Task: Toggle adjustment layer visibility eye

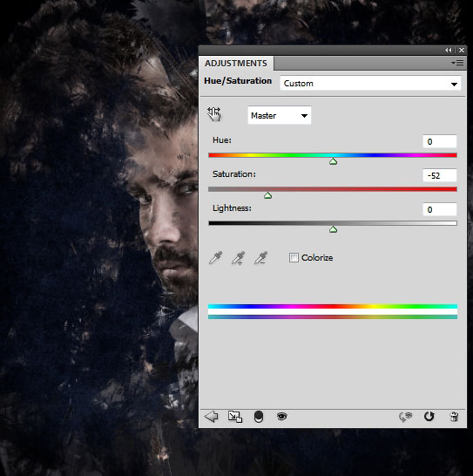Action: pos(282,416)
